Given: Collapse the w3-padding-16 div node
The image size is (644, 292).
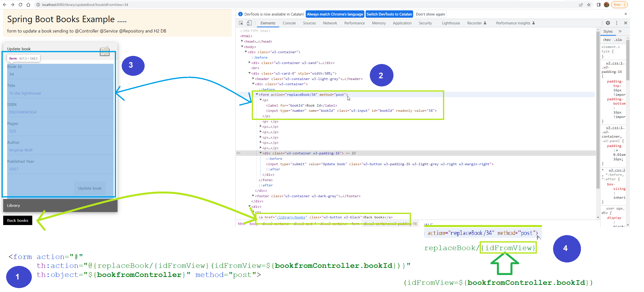Looking at the screenshot, I should (x=260, y=153).
